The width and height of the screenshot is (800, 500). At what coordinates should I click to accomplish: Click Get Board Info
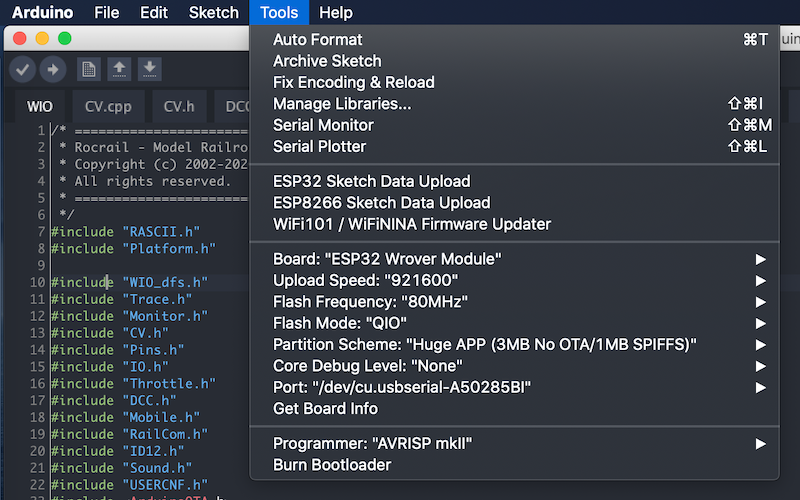325,408
